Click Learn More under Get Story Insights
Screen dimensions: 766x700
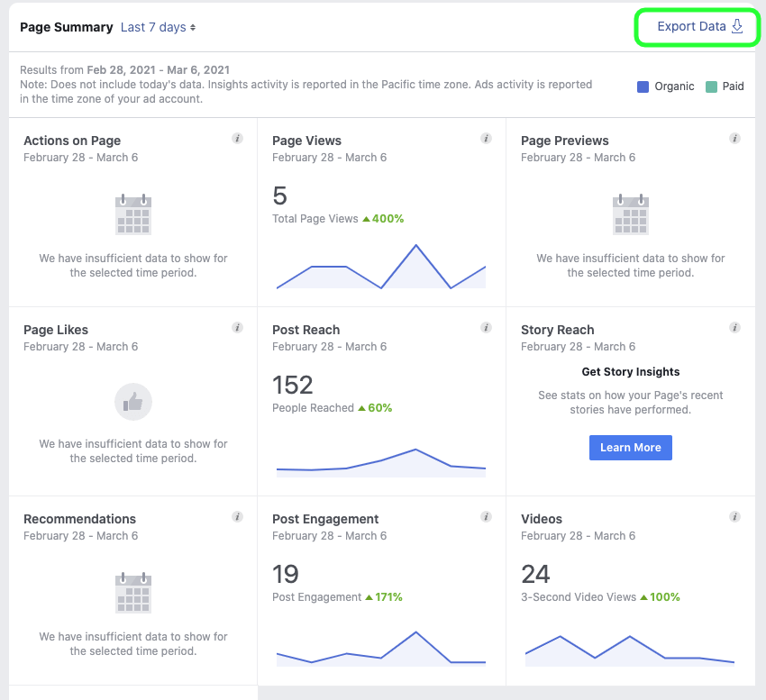point(630,448)
